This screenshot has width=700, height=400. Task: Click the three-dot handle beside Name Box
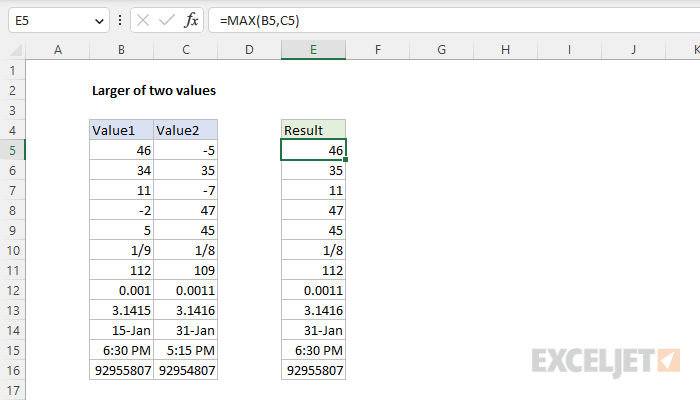pyautogui.click(x=120, y=20)
